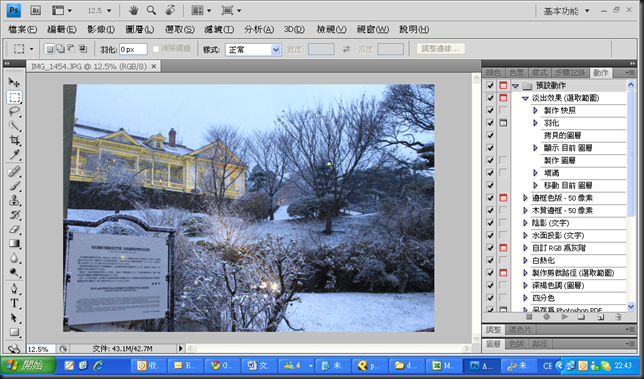Open the Excel taskbar button

444,365
